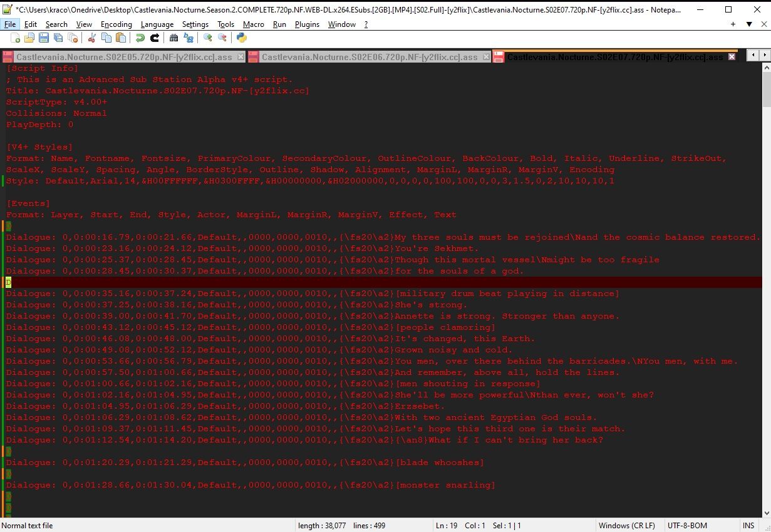
Task: Click the '[V4+ Styles]' line
Action: 39,147
